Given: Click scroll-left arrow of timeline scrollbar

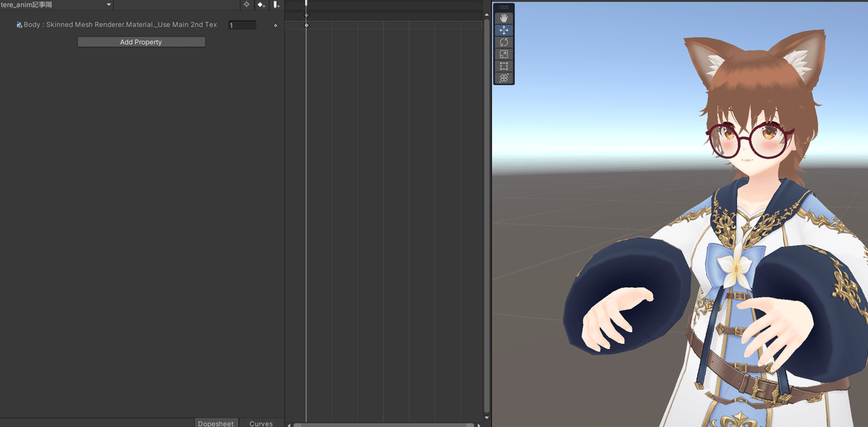Looking at the screenshot, I should tap(289, 425).
